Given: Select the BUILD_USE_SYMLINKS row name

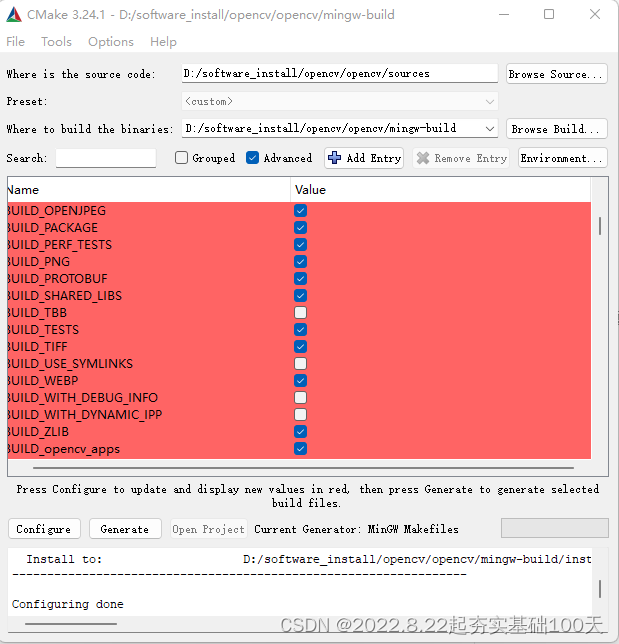Looking at the screenshot, I should [x=70, y=364].
